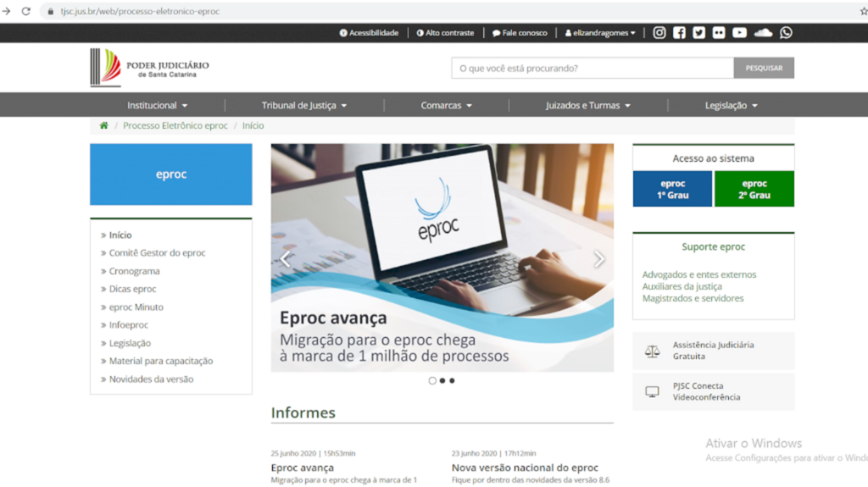Expand the Juizados e Turmas menu
The height and width of the screenshot is (487, 868).
pos(588,105)
